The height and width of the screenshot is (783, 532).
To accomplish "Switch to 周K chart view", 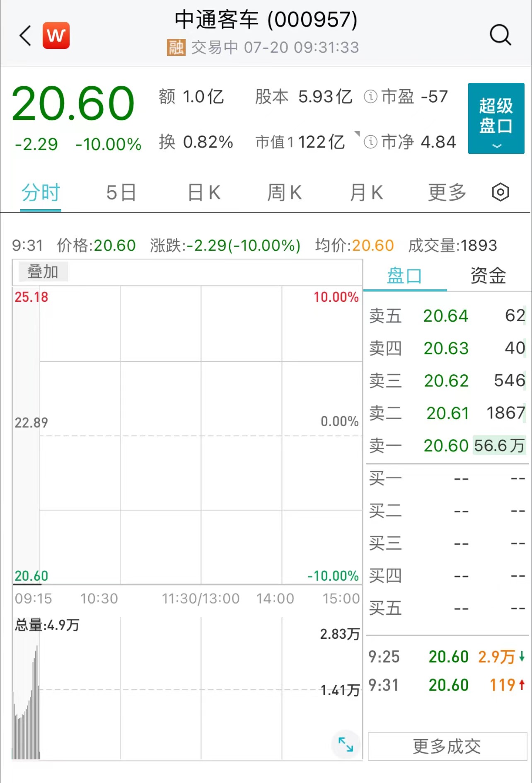I will click(284, 193).
